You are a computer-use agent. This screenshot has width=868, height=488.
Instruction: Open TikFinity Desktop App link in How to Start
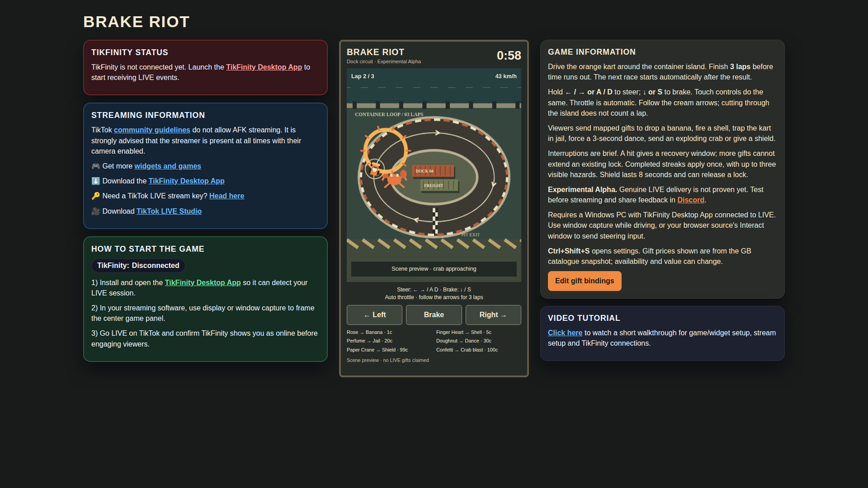point(203,282)
